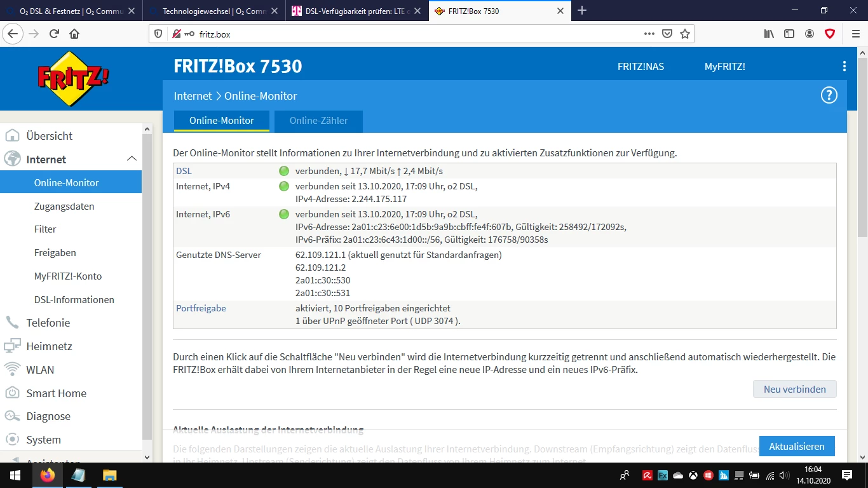Select the Online-Monitor tab
Screen dimensions: 868x488
tap(222, 121)
